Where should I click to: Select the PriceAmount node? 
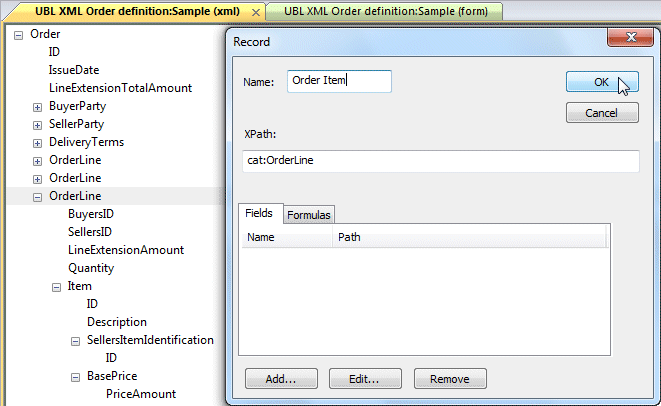click(x=141, y=394)
